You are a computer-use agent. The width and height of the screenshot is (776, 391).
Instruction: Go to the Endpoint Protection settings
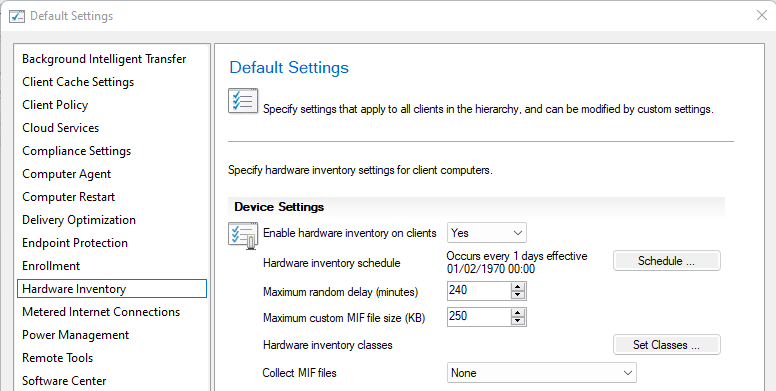[x=75, y=243]
